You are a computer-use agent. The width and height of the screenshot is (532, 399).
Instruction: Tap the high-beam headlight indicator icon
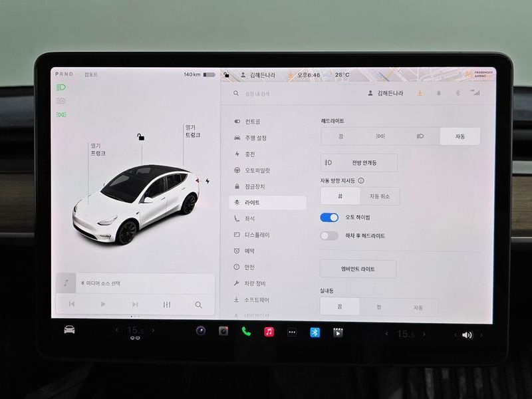click(x=61, y=88)
